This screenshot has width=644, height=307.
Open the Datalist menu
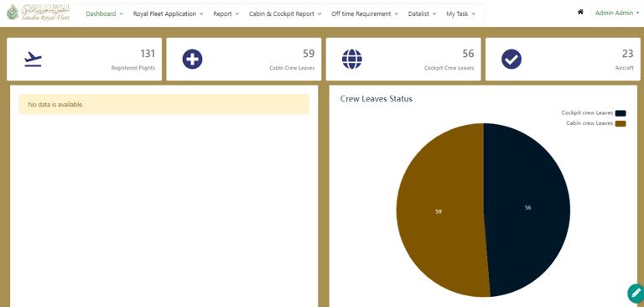(423, 13)
